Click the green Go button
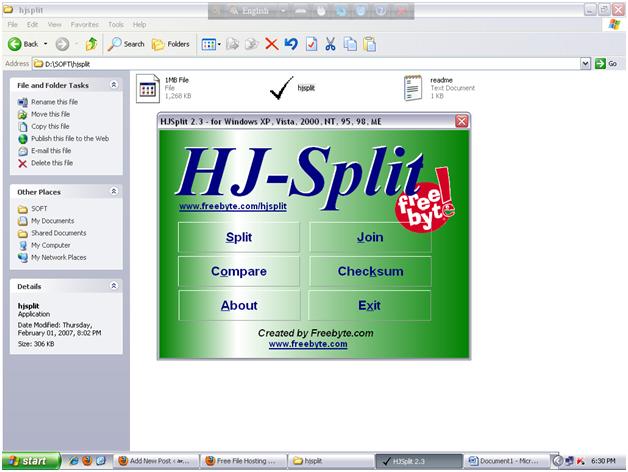The width and height of the screenshot is (628, 472). (x=606, y=64)
